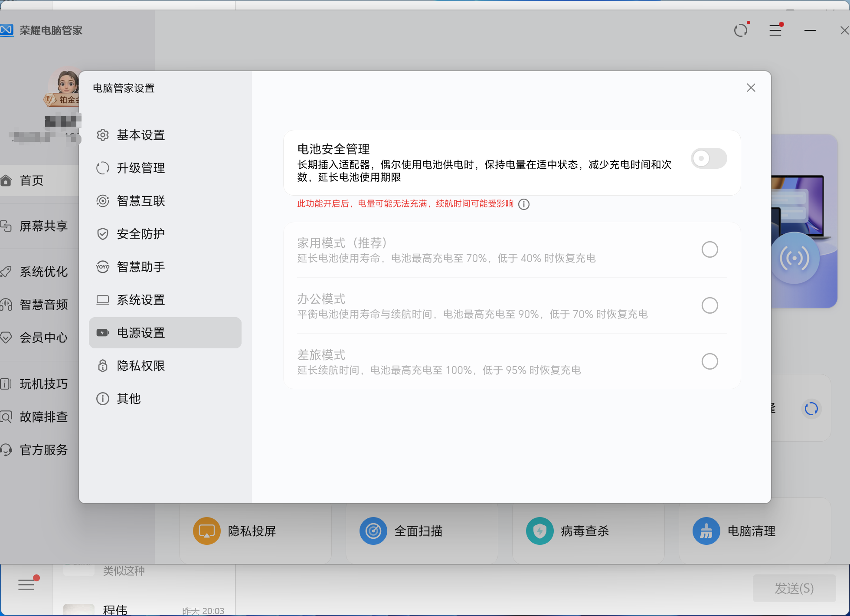The image size is (850, 616).
Task: Choose the 差旅模式 radio option
Action: pyautogui.click(x=709, y=361)
